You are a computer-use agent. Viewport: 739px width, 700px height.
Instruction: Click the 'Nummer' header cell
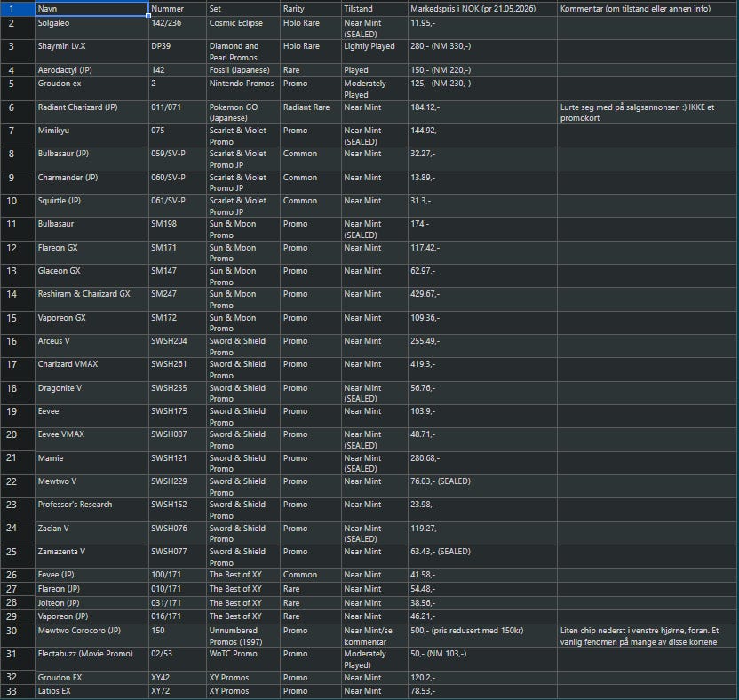click(178, 9)
